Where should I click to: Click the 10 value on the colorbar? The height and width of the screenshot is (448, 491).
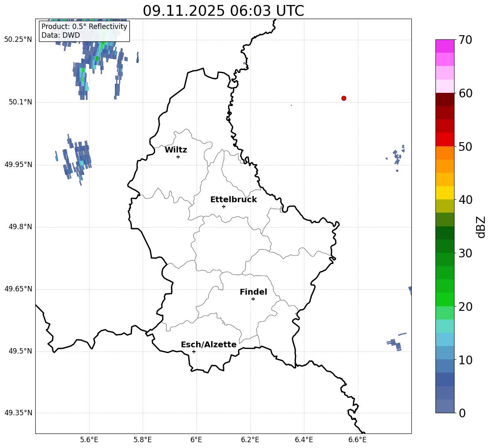pyautogui.click(x=465, y=360)
